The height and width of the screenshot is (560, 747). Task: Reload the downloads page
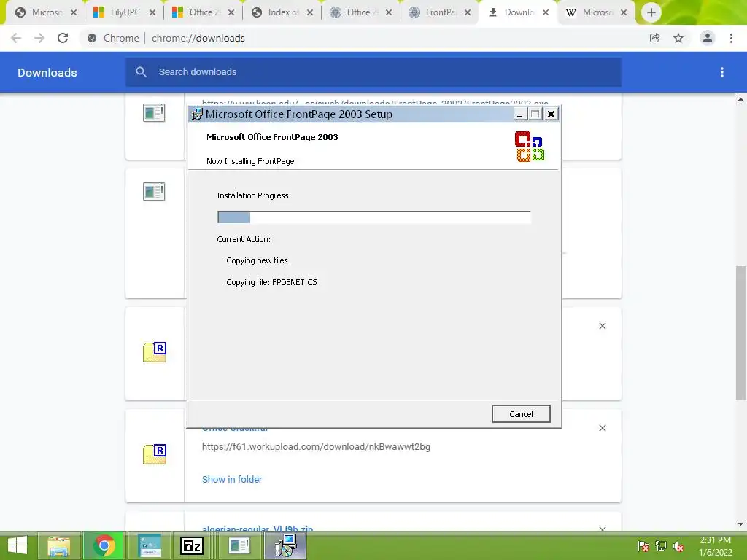[63, 38]
